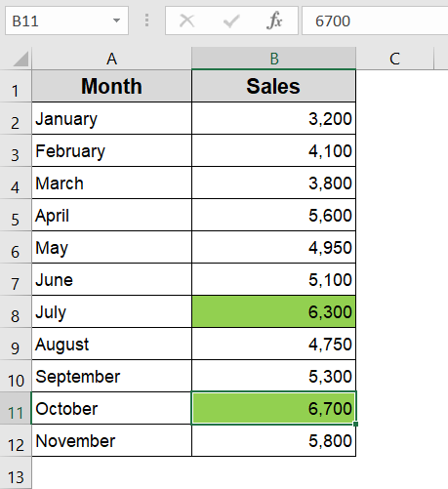Viewport: 448px width, 489px height.
Task: Click the fill handle of cell B11
Action: click(355, 424)
